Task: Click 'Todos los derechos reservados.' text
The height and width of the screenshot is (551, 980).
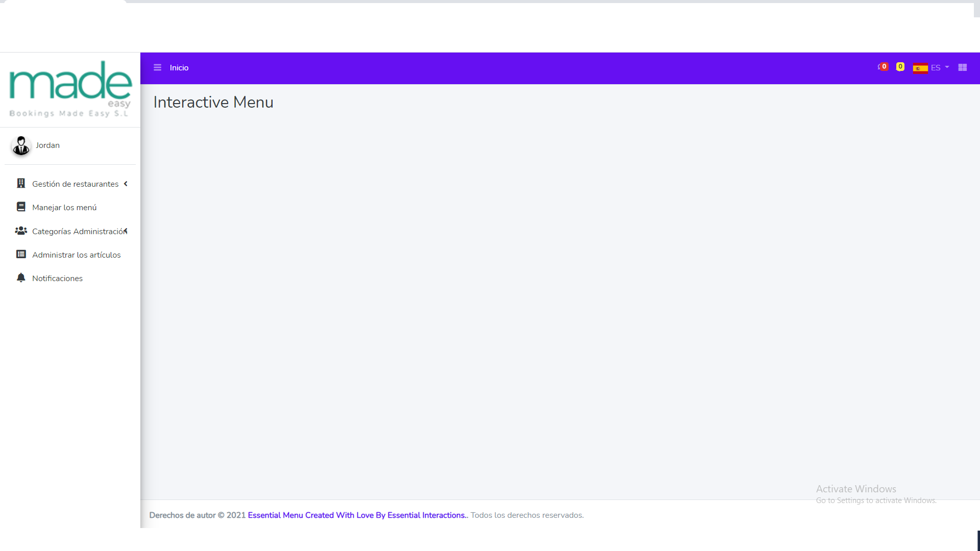Action: pos(527,515)
